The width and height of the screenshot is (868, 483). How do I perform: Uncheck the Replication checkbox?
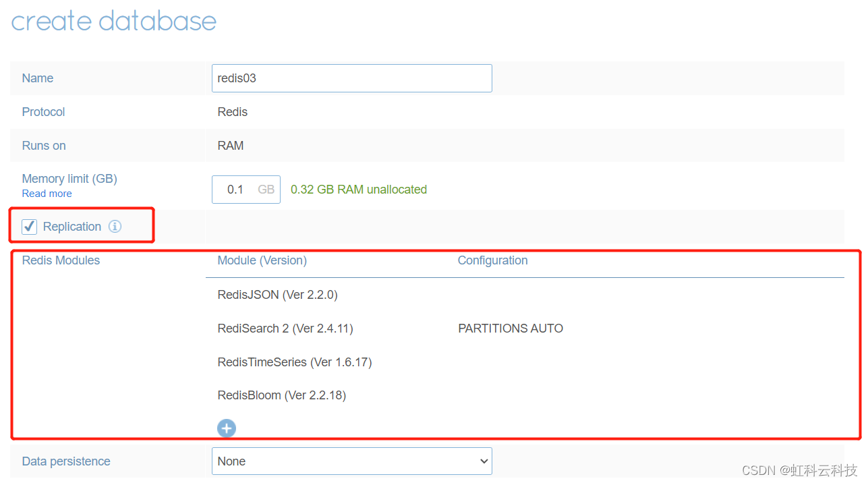point(30,227)
